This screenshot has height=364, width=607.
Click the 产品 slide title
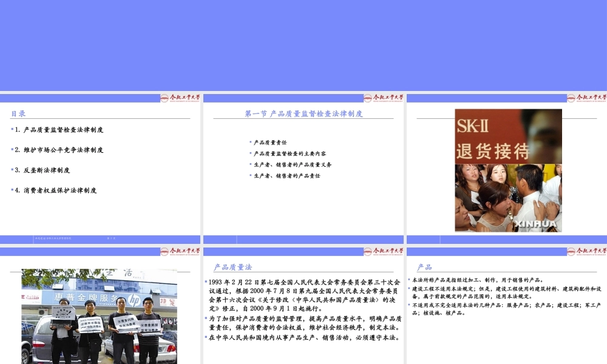424,267
